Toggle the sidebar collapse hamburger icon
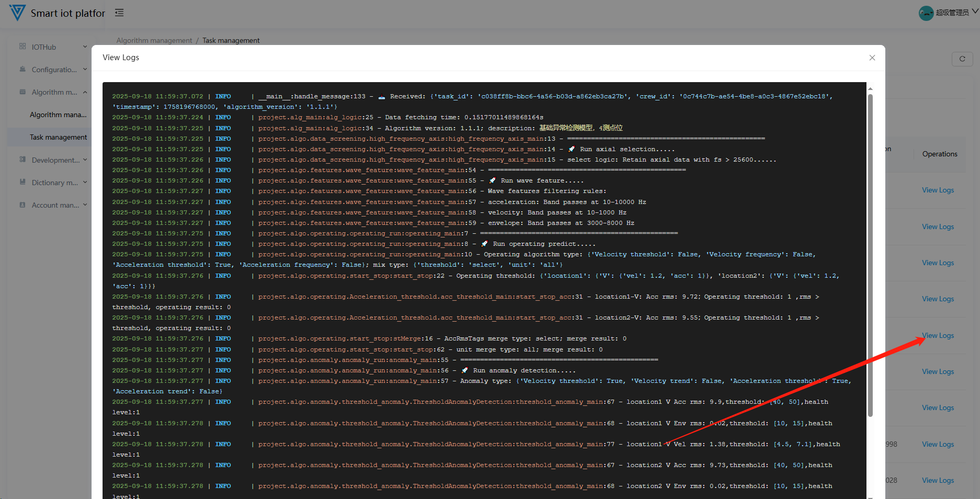The width and height of the screenshot is (980, 499). pyautogui.click(x=119, y=13)
